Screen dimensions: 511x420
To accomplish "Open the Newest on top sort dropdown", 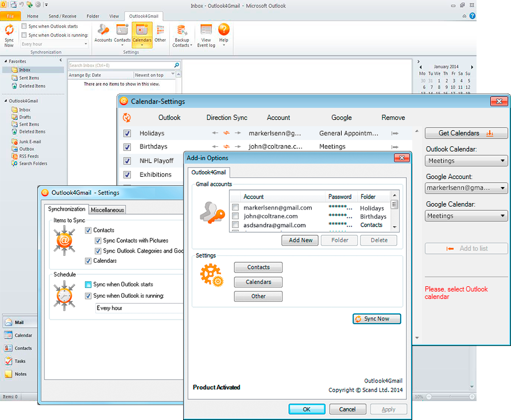I will pos(154,75).
